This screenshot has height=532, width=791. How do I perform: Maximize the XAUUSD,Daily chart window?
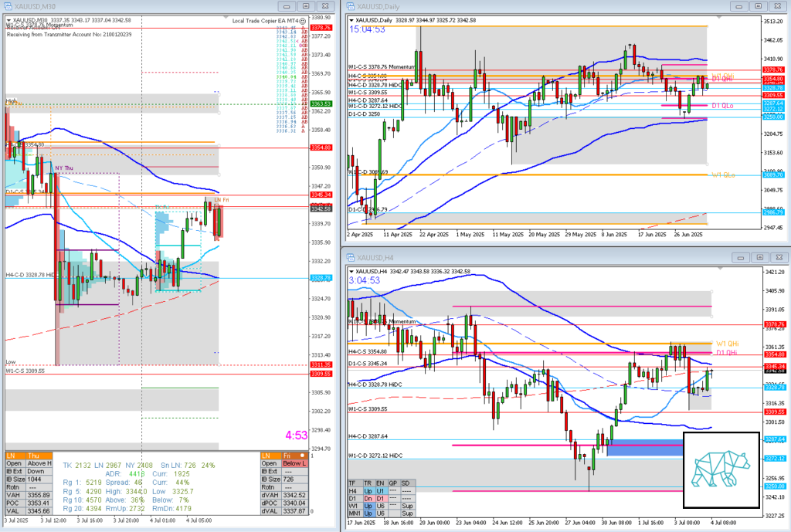click(x=759, y=6)
